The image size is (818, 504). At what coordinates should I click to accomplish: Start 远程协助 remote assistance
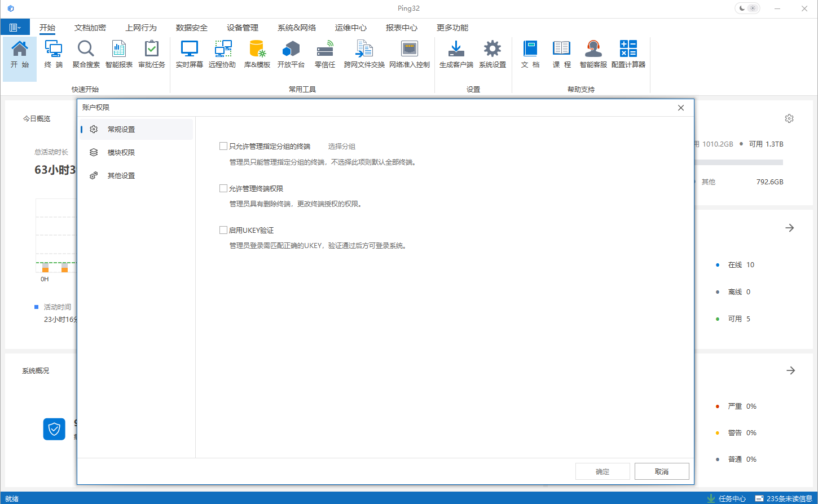point(222,54)
